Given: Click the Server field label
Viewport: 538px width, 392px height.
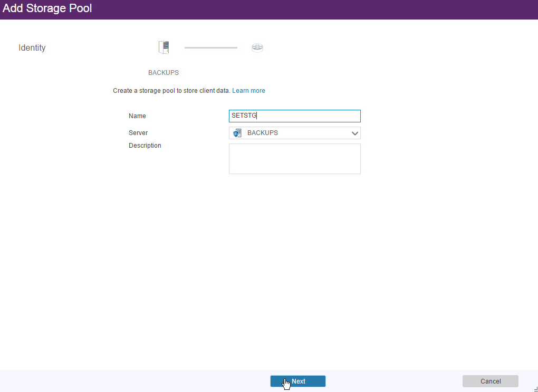Looking at the screenshot, I should point(138,133).
